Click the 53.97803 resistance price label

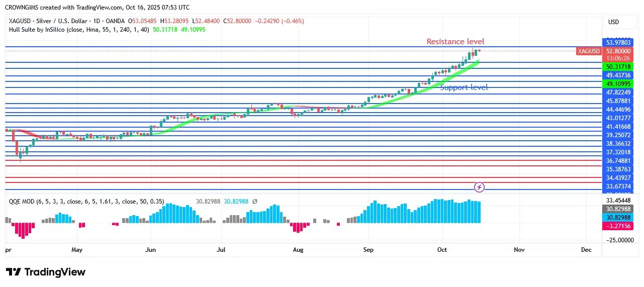(x=618, y=43)
